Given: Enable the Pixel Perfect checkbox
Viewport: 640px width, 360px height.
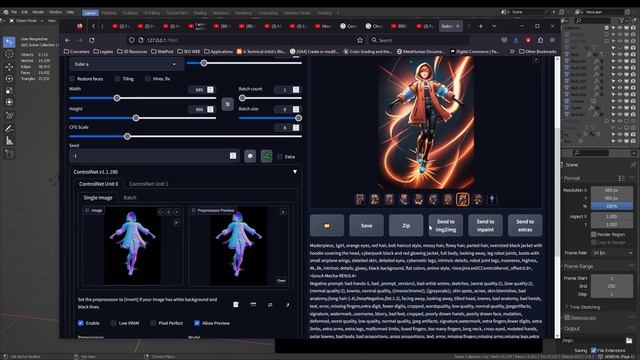Looking at the screenshot, I should (x=153, y=323).
